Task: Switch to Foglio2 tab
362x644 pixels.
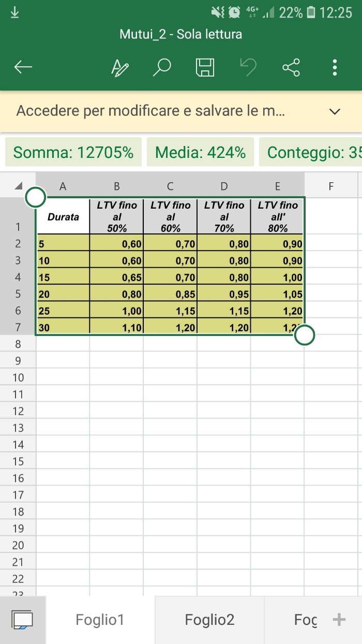Action: point(209,620)
